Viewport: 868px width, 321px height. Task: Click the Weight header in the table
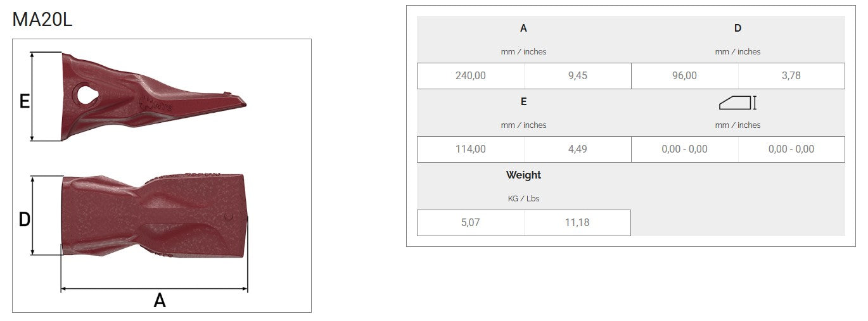(523, 175)
